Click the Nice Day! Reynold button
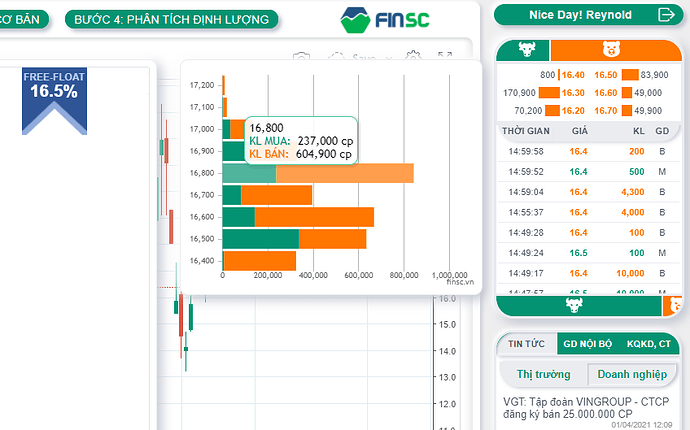Screen dimensions: 690x430 (x=588, y=15)
